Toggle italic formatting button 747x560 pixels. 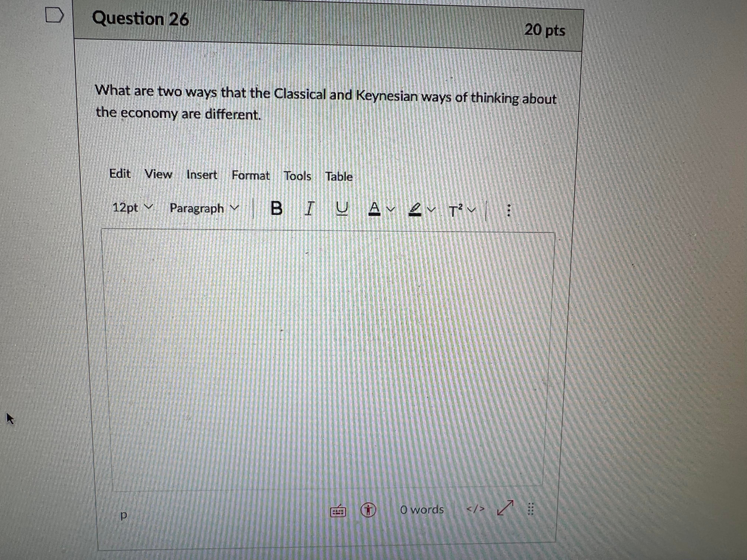tap(309, 209)
